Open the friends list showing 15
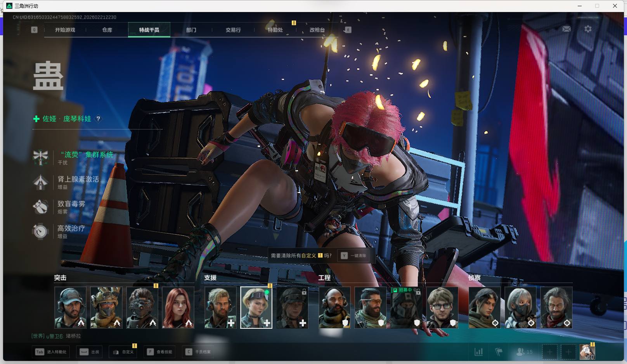The width and height of the screenshot is (627, 364). pos(524,352)
